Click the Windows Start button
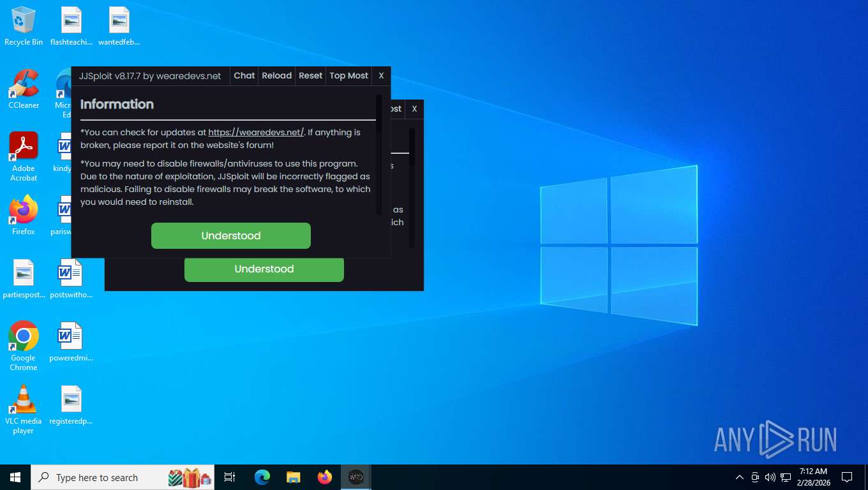This screenshot has width=868, height=490. coord(15,477)
